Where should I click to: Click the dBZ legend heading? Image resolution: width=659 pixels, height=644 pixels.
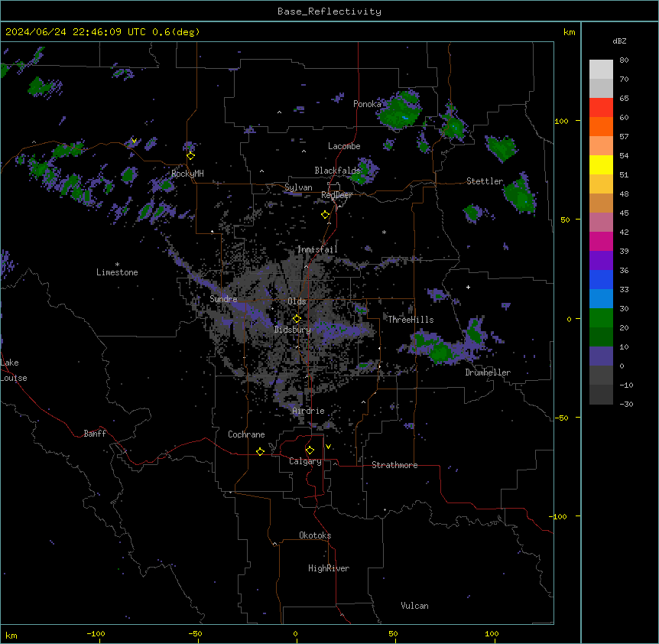[619, 41]
